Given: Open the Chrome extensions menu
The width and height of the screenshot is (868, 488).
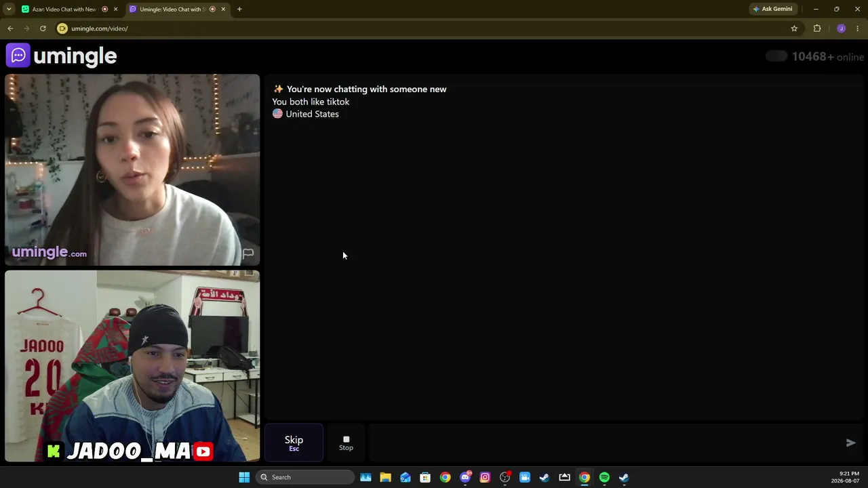Looking at the screenshot, I should [x=817, y=28].
